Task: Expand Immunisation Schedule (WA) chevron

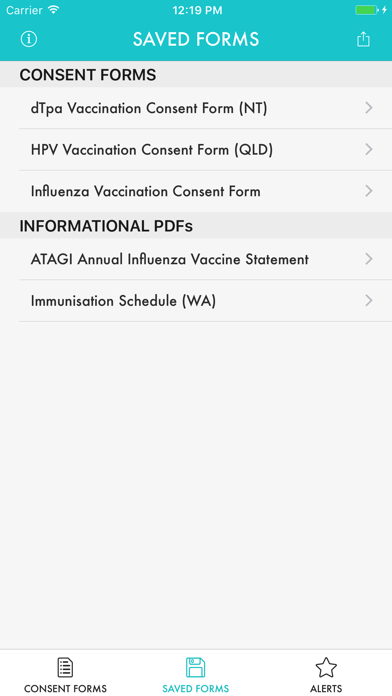Action: coord(368,301)
